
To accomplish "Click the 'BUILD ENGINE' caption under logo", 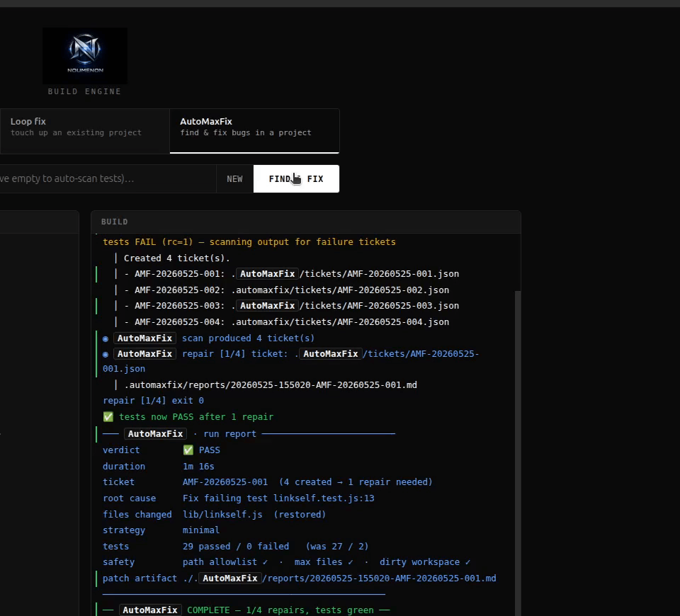I will (x=84, y=91).
